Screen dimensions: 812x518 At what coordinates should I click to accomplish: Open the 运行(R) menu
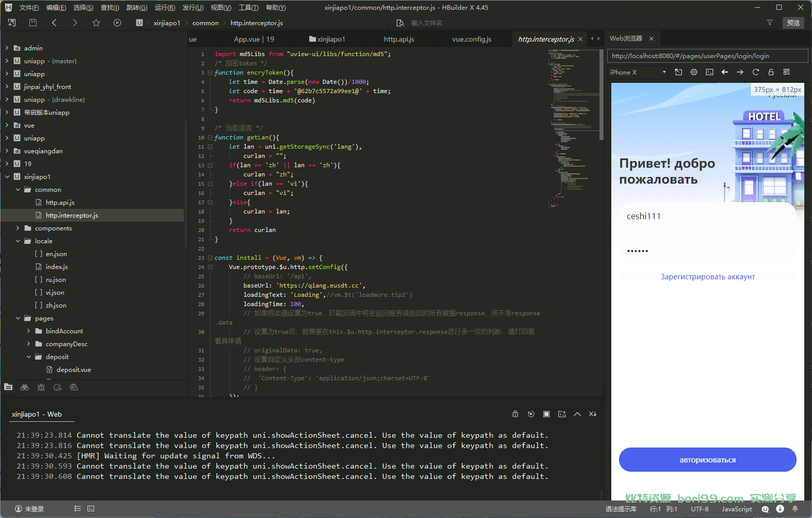coord(165,8)
